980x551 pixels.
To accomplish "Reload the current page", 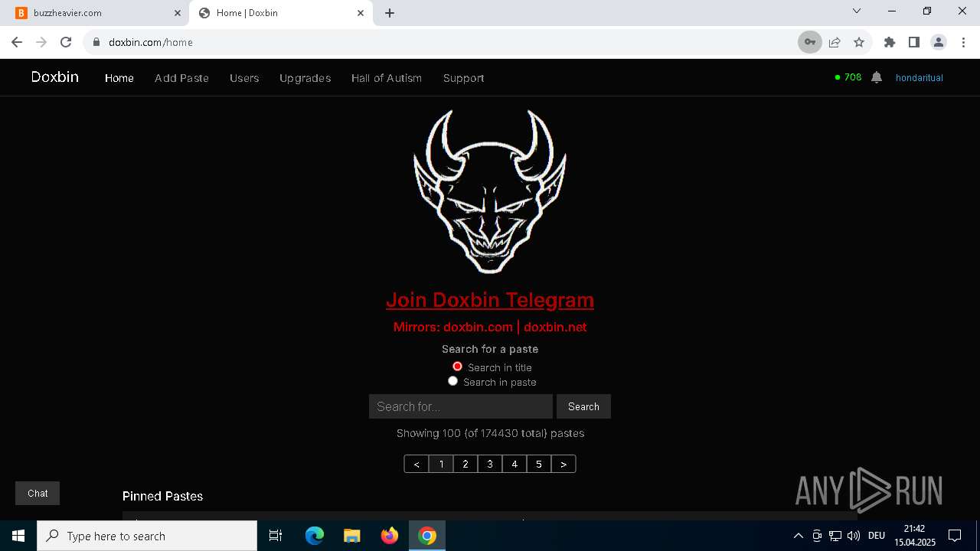I will (x=66, y=42).
